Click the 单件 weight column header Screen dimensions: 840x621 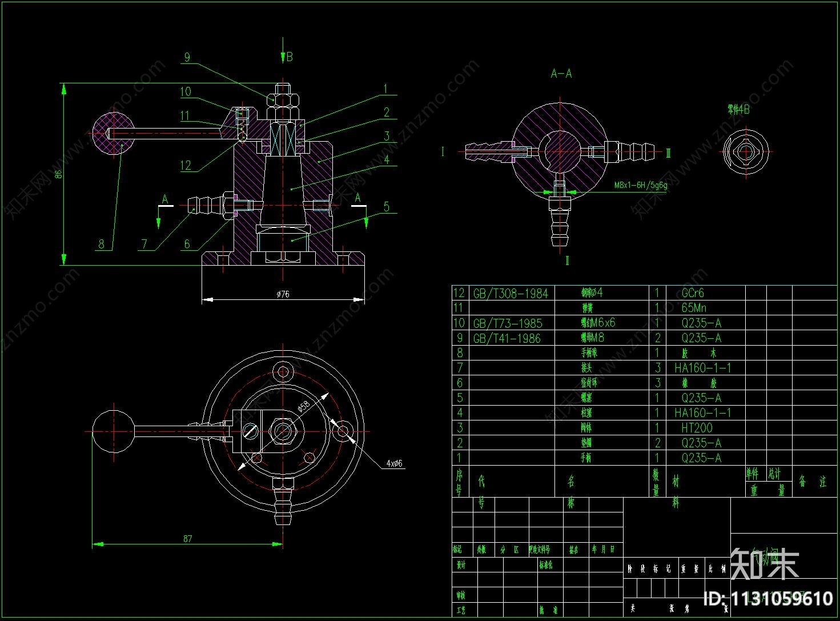point(753,474)
